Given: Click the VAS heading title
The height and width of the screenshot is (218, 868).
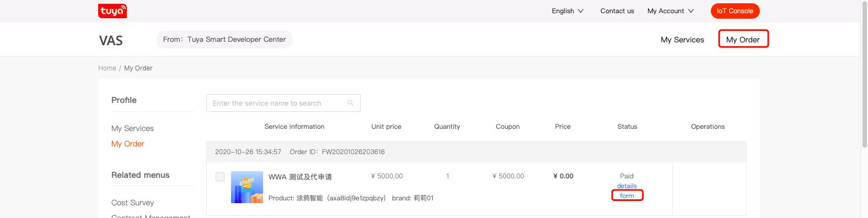Looking at the screenshot, I should (111, 40).
